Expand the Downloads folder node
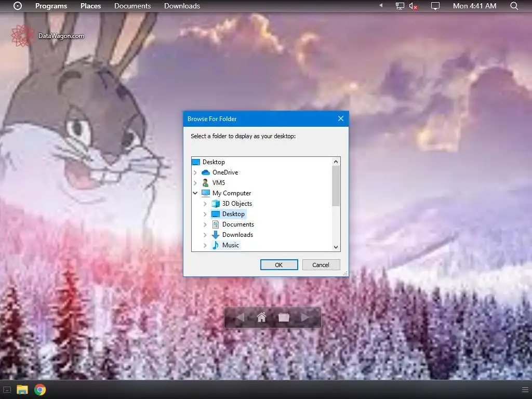Screen dimensions: 532x399 [205, 235]
